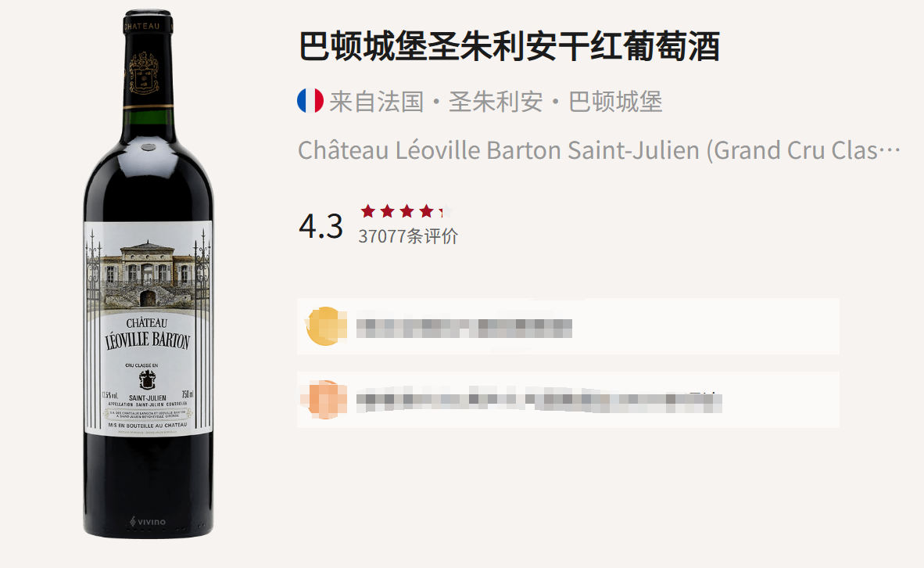Click the wine bottle image
924x568 pixels.
(148, 274)
